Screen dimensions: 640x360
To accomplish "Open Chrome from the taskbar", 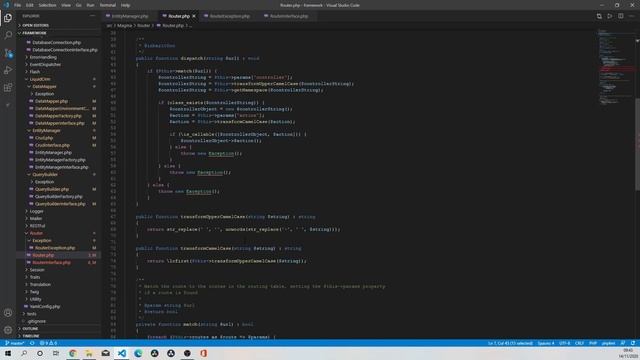I will 73,353.
